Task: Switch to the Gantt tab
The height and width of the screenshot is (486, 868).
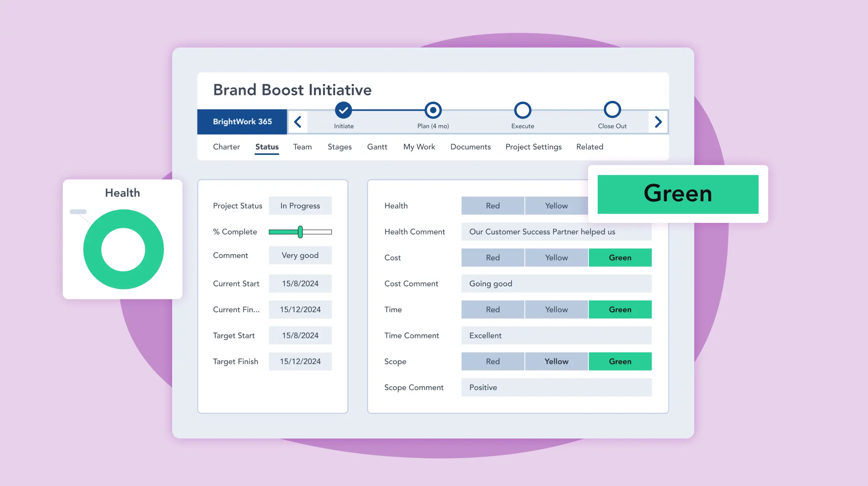Action: tap(377, 147)
